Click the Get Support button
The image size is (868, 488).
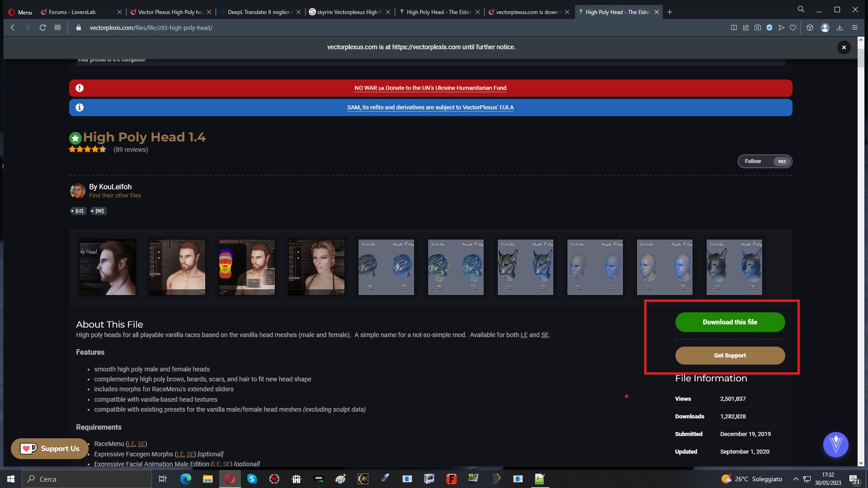[730, 356]
